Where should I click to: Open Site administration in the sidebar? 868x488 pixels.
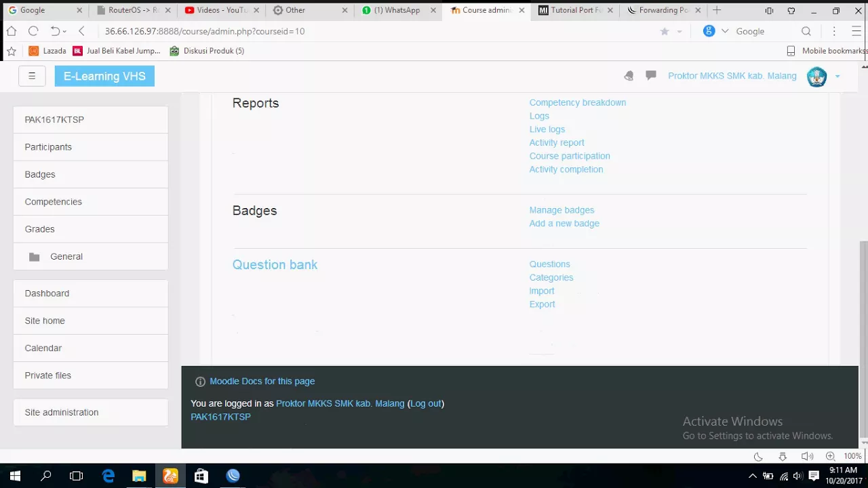click(91, 412)
